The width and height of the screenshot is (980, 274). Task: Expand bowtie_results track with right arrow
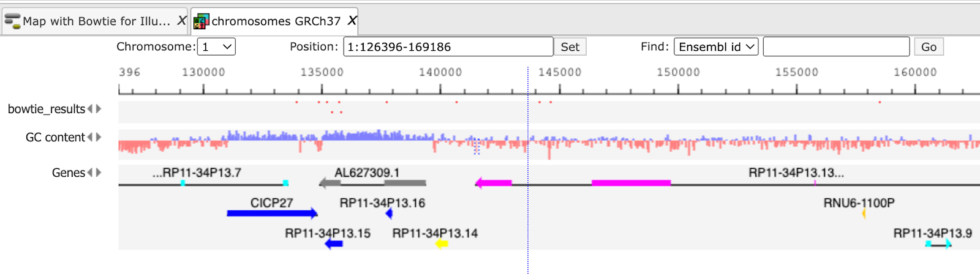pyautogui.click(x=99, y=109)
